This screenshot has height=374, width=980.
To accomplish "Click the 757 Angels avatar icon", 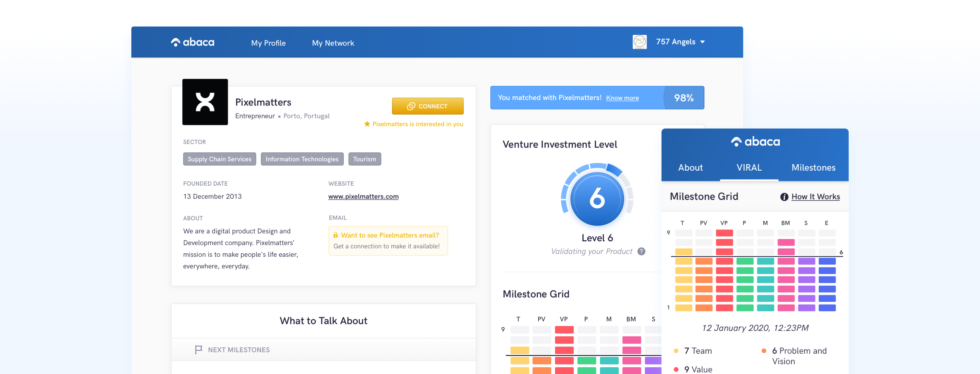I will [x=639, y=42].
